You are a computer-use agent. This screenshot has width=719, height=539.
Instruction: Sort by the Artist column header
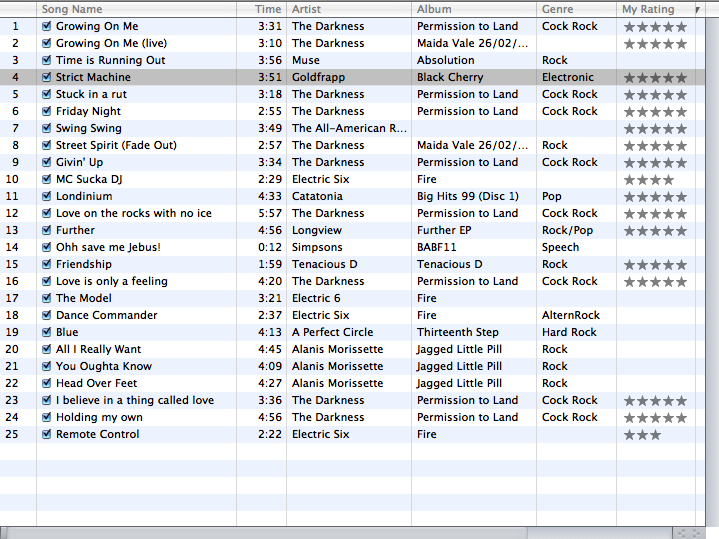point(349,9)
